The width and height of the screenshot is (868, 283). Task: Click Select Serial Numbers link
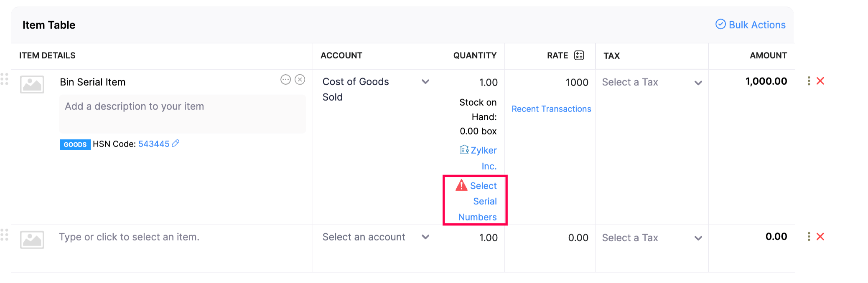coord(478,201)
